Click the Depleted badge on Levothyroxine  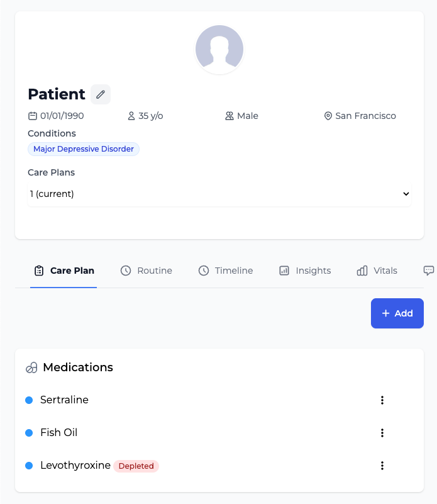point(136,466)
